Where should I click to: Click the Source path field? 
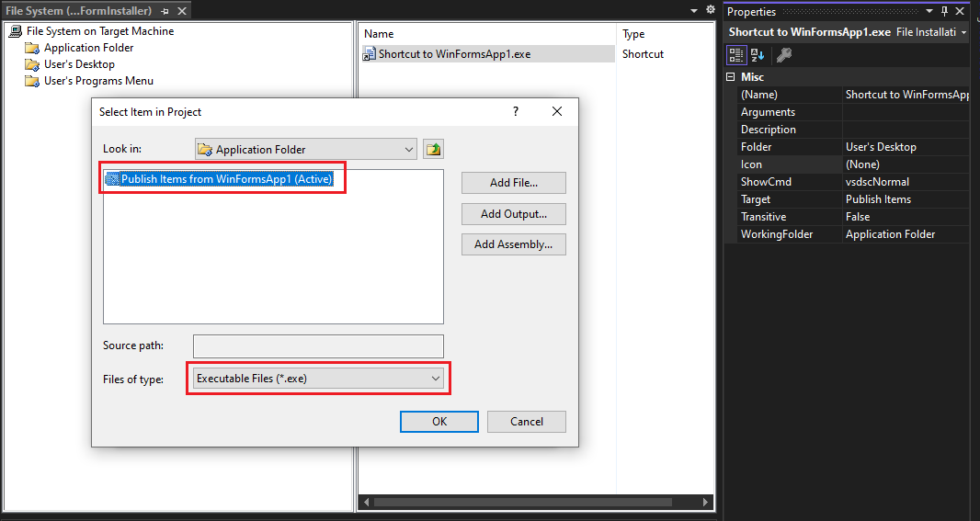[318, 346]
